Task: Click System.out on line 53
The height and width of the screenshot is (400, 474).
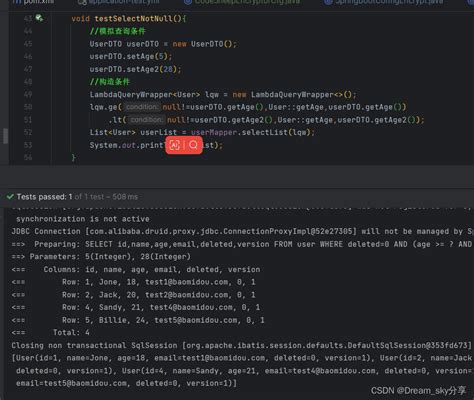Action: [x=113, y=145]
